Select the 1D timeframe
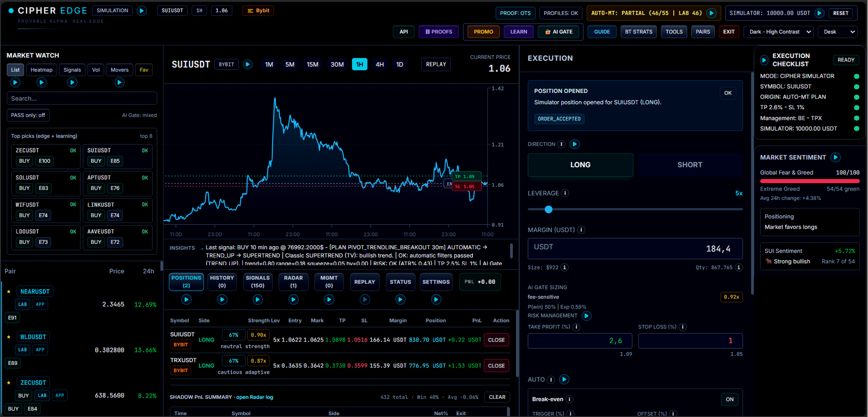 (x=400, y=64)
